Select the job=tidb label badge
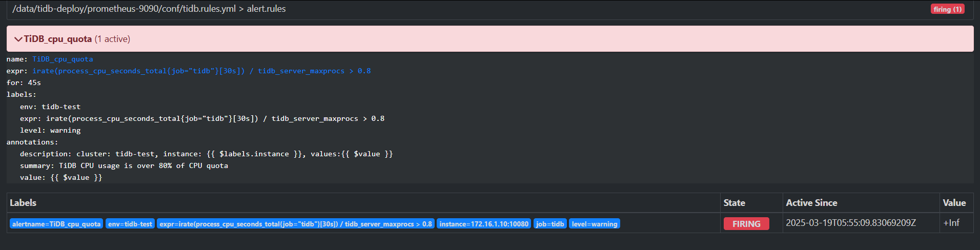This screenshot has width=980, height=250. [550, 224]
